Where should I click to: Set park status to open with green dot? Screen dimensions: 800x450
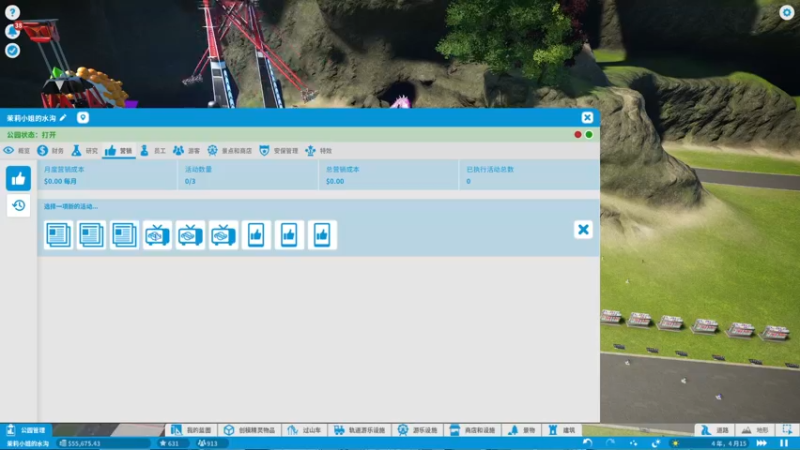589,135
